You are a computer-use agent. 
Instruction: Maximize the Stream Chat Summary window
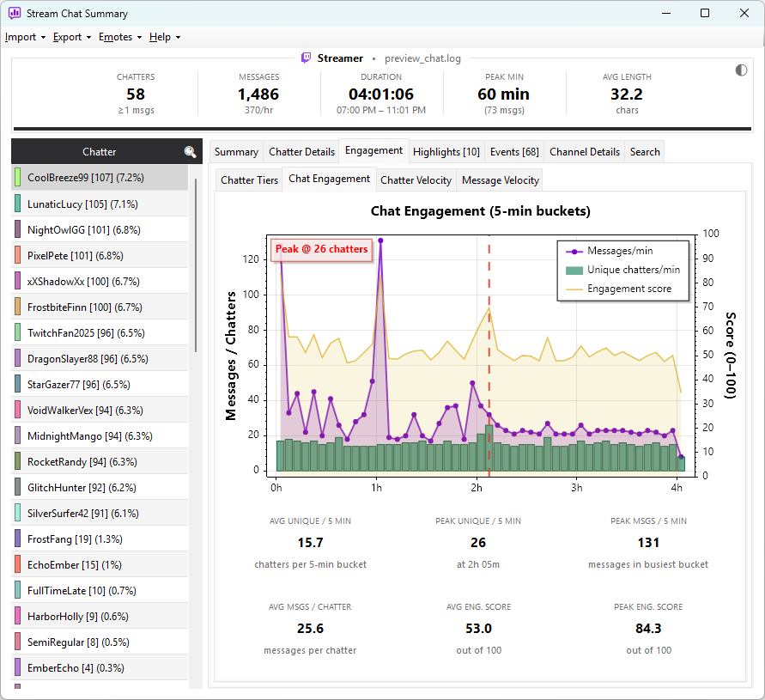tap(705, 13)
